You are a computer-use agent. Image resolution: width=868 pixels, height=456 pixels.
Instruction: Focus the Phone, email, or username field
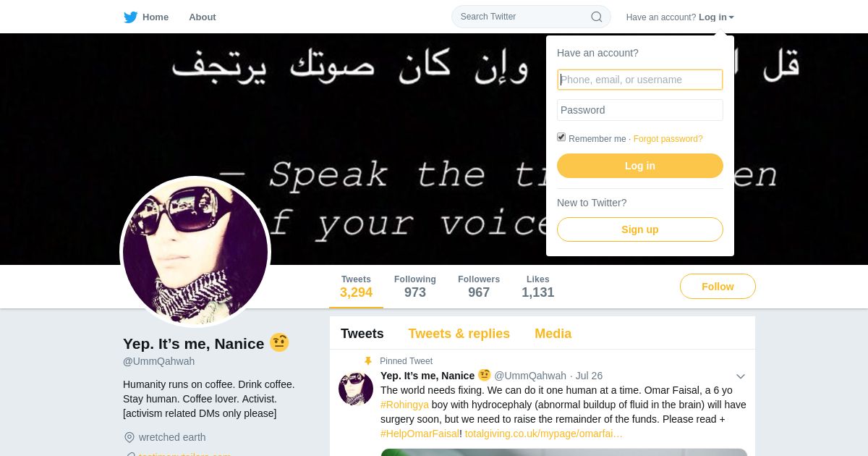click(x=640, y=80)
